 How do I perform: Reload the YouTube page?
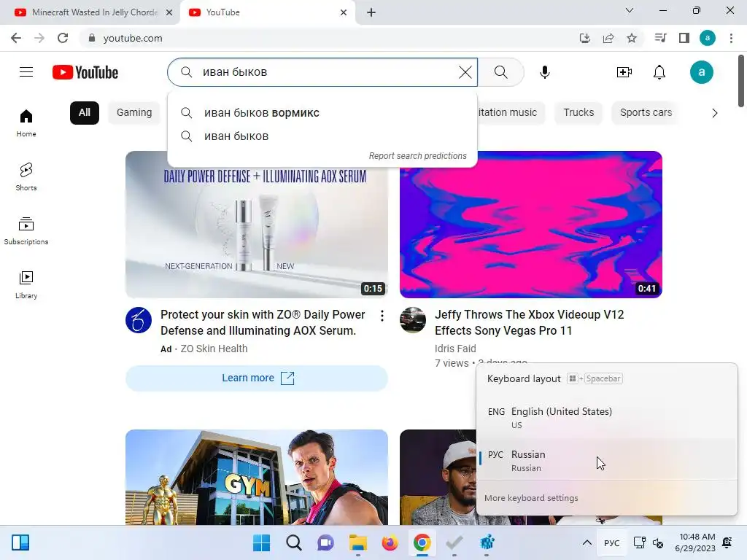63,38
